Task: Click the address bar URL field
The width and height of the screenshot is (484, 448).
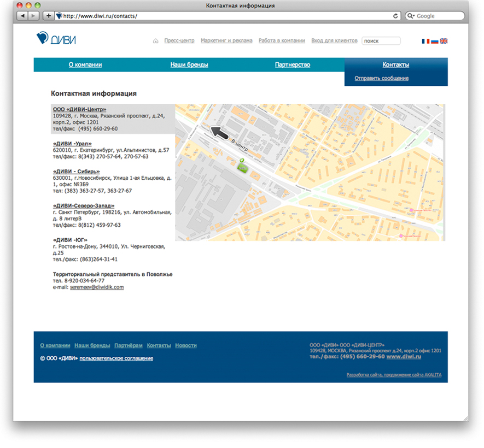Action: coord(227,16)
